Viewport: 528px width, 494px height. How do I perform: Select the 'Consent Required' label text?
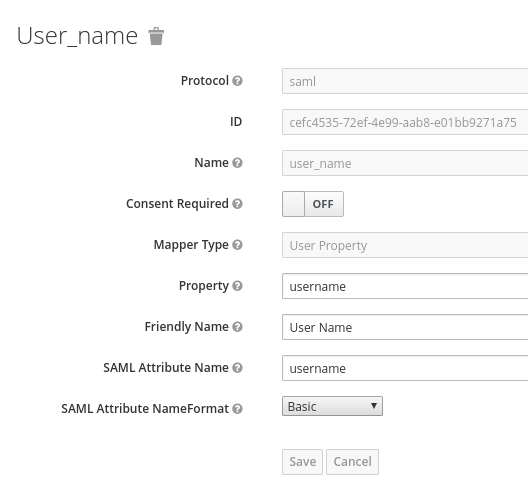tap(177, 204)
